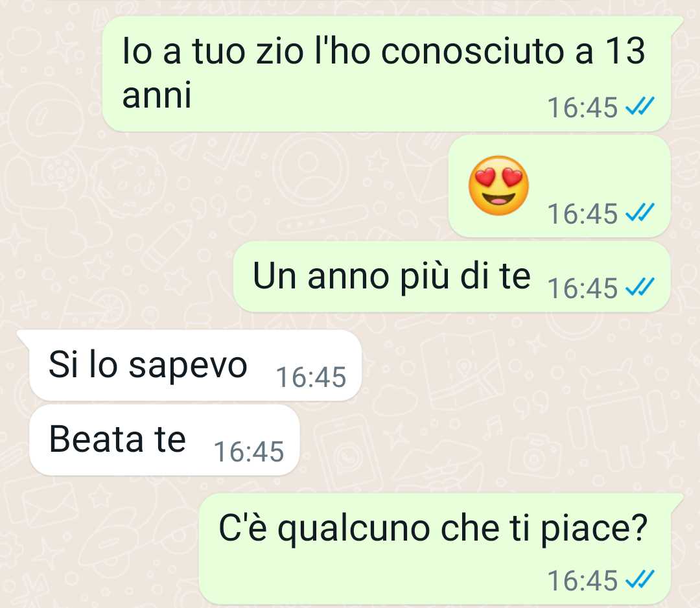This screenshot has width=700, height=608.
Task: Select the message 'Io a tuo zio l'ho conosciuto'
Action: click(x=386, y=74)
